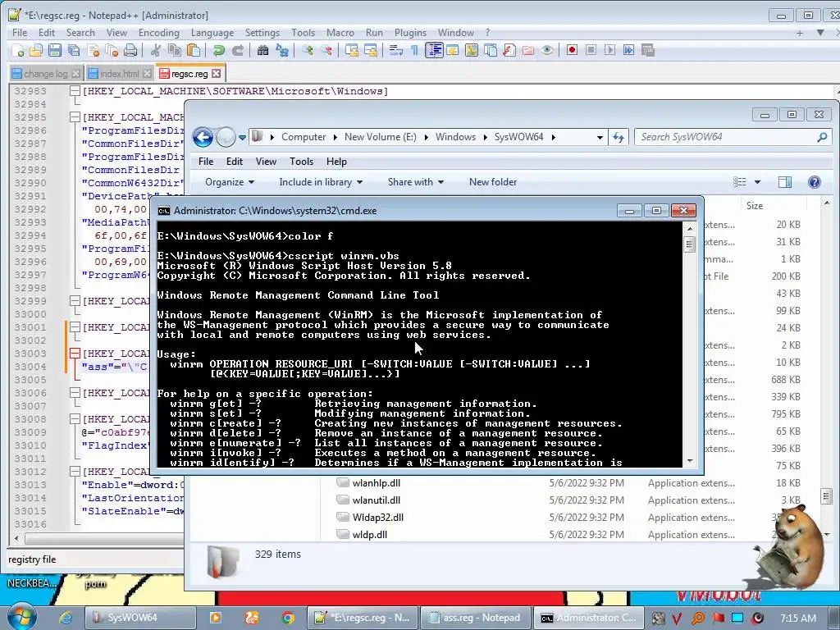
Task: Collapse the fold at line 33008
Action: 75,419
